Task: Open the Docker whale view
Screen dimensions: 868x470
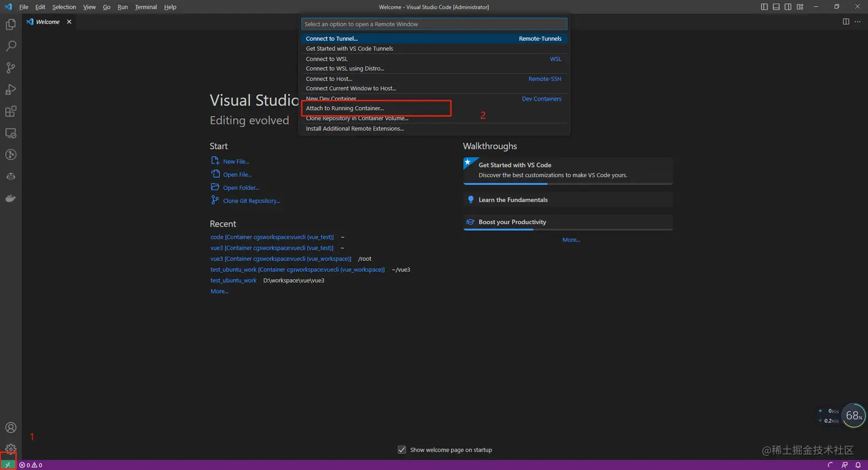Action: 10,199
